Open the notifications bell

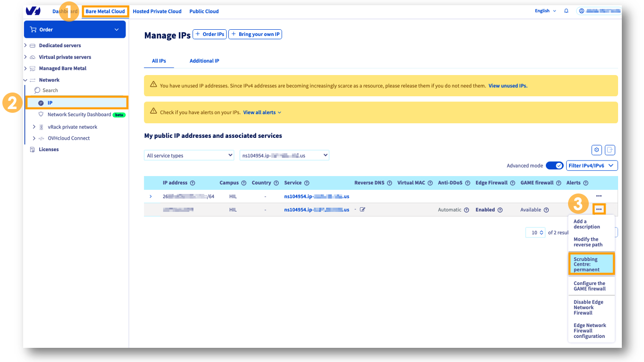566,10
